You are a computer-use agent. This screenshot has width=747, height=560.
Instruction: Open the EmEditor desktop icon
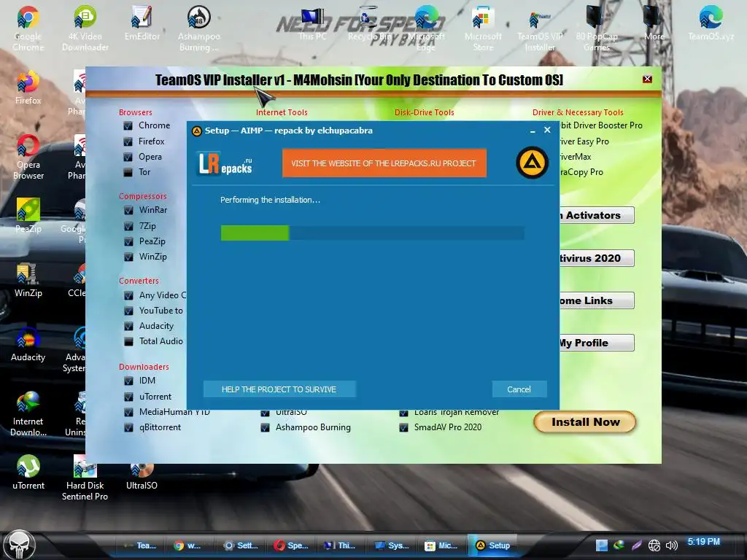tap(142, 24)
